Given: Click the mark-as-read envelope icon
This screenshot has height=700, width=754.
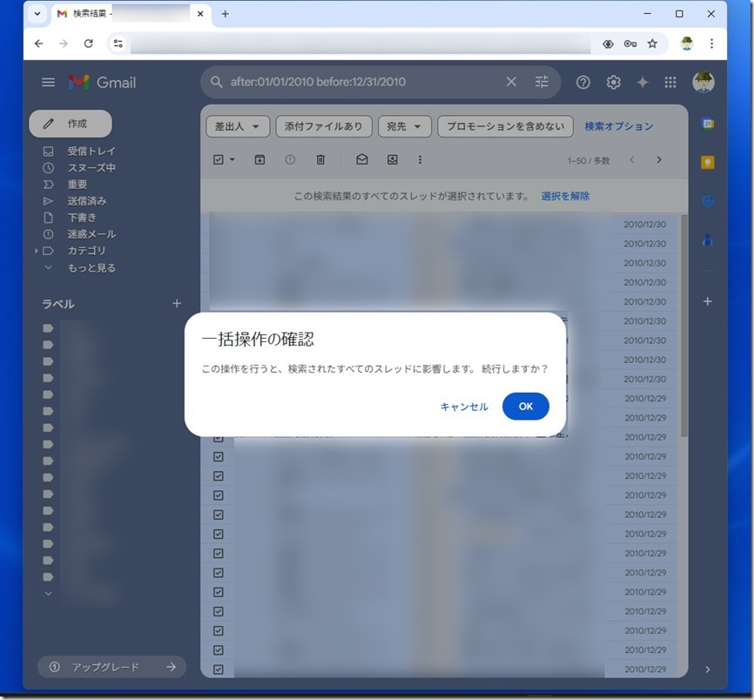Looking at the screenshot, I should tap(362, 159).
